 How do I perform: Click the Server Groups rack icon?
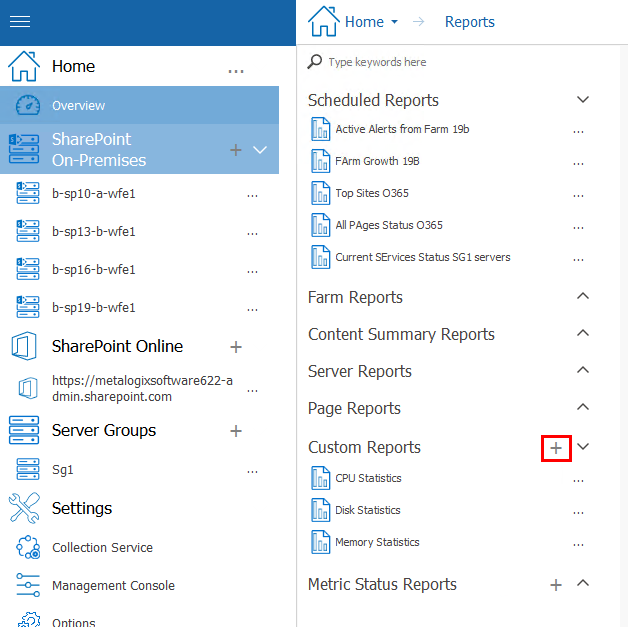click(24, 430)
